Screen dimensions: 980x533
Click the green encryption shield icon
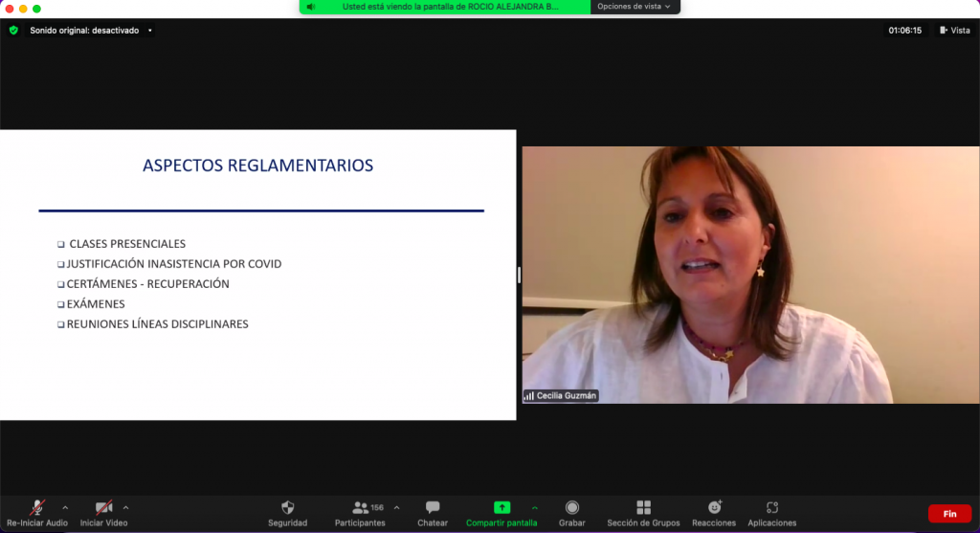[x=13, y=31]
